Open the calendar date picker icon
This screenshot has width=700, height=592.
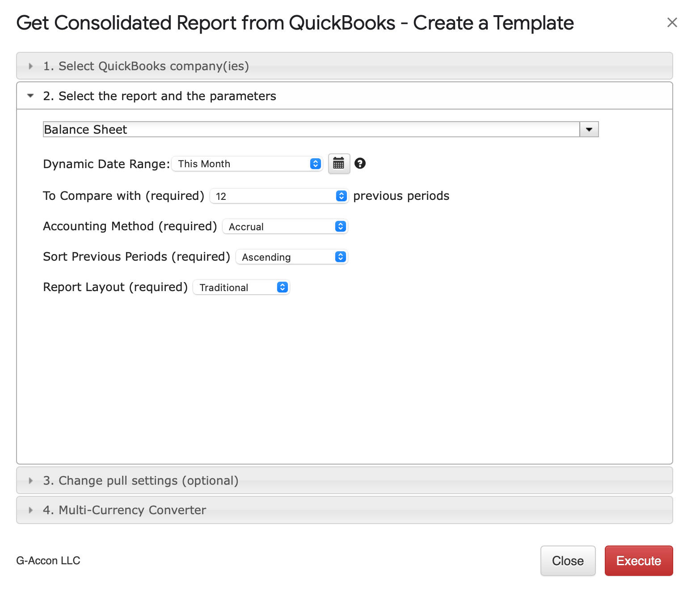(x=339, y=164)
